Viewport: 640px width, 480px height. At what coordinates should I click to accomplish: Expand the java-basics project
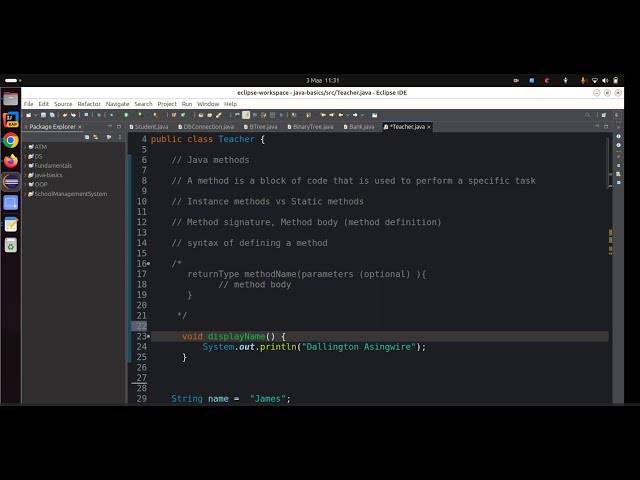(25, 175)
